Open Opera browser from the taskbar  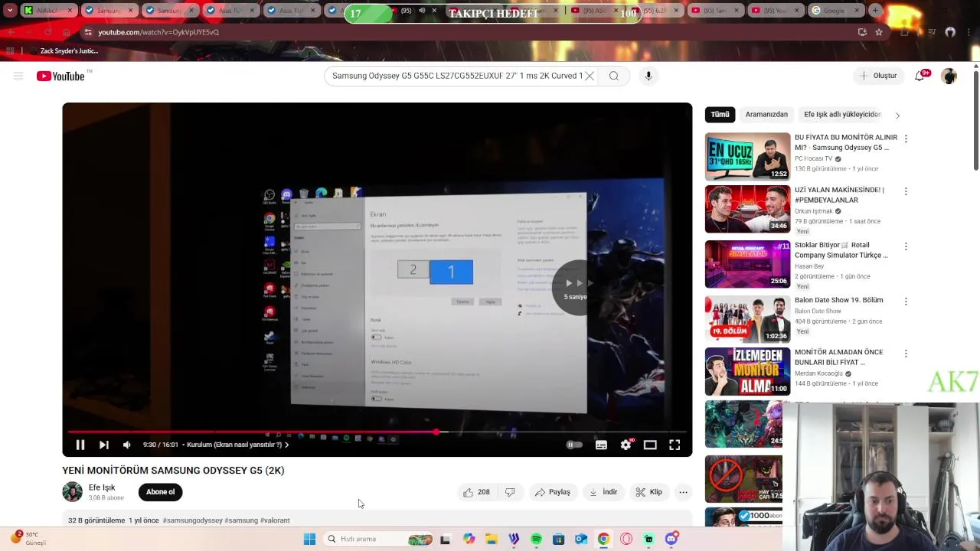click(626, 539)
